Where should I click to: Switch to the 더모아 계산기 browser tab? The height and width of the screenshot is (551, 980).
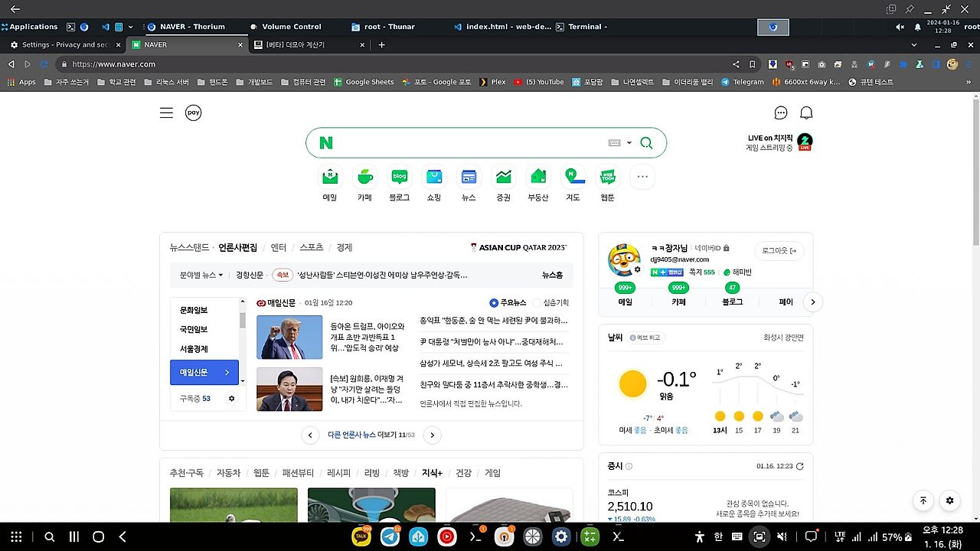311,44
